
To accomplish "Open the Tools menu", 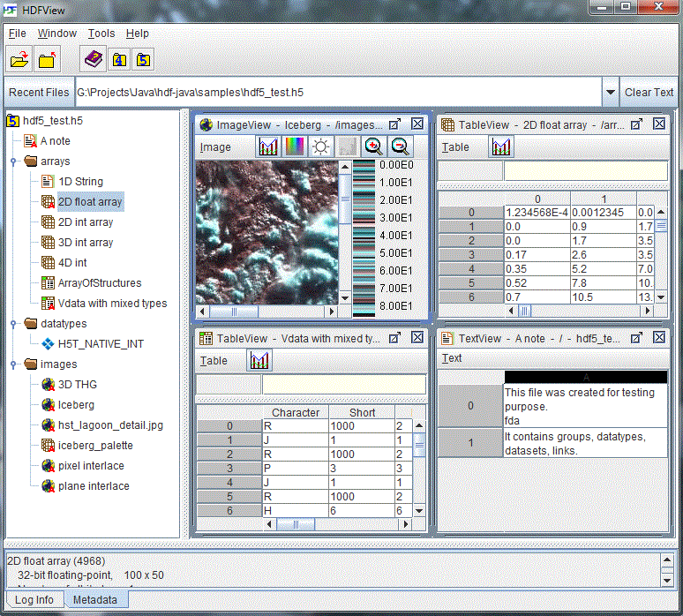I will [x=101, y=34].
